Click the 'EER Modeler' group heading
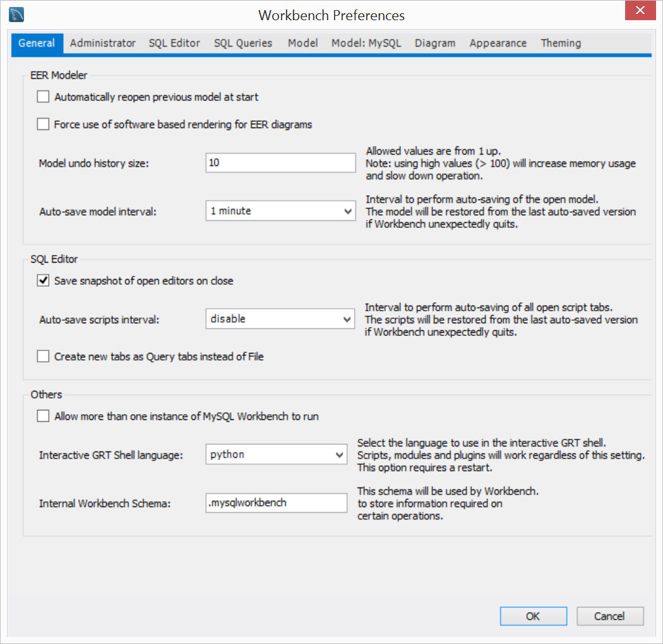663x644 pixels. click(59, 75)
